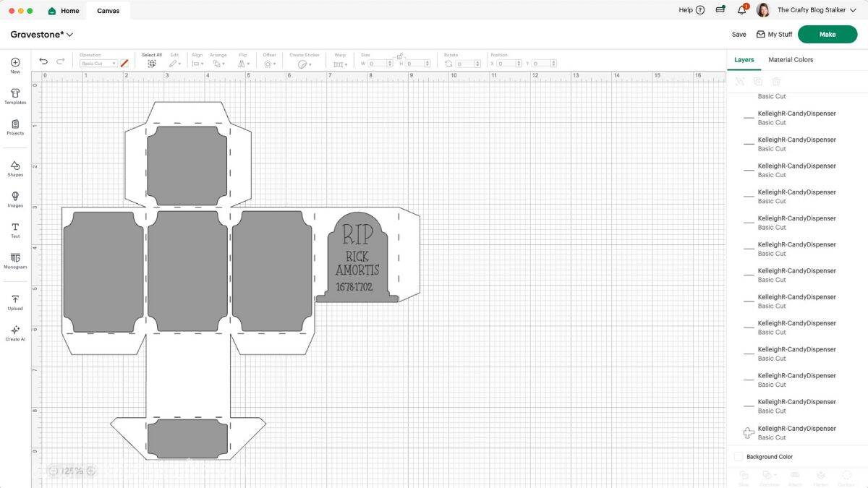Open the Monogram tool

(x=15, y=260)
